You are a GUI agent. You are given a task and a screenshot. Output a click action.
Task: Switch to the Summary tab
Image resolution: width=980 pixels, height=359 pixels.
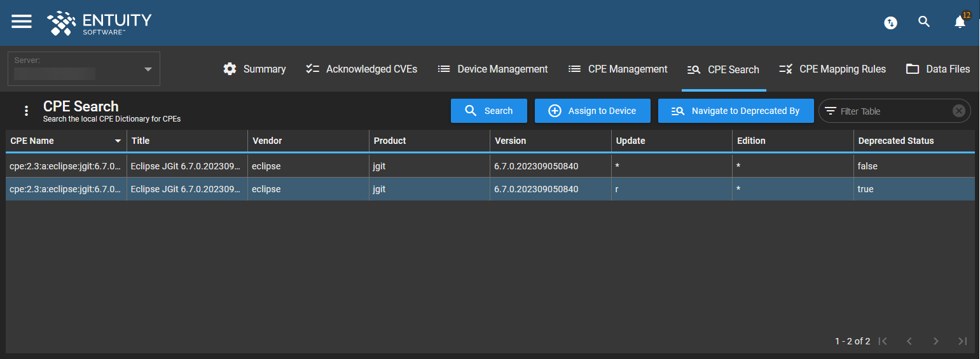pos(254,69)
